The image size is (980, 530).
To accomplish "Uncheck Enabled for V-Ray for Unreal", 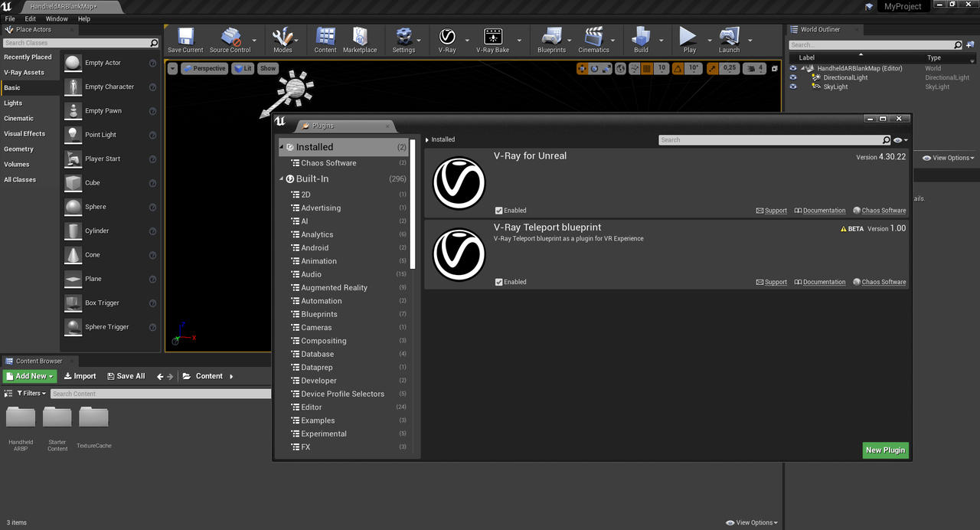I will (499, 211).
